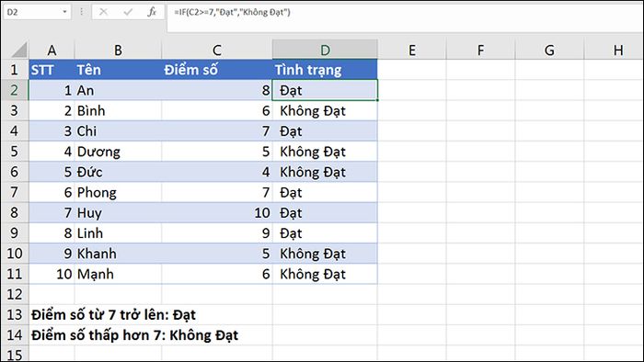Select Phong's Đạt status cell

pyautogui.click(x=325, y=192)
